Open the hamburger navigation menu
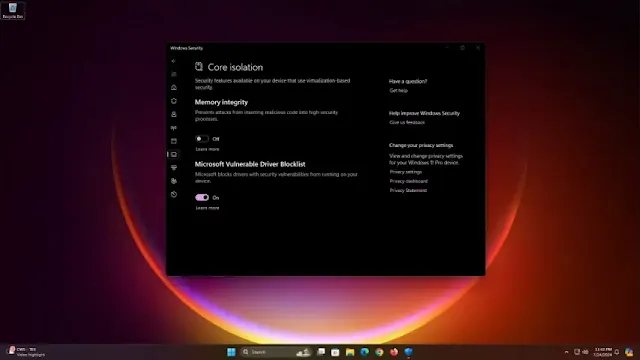Viewport: 640px width, 360px height. point(173,74)
